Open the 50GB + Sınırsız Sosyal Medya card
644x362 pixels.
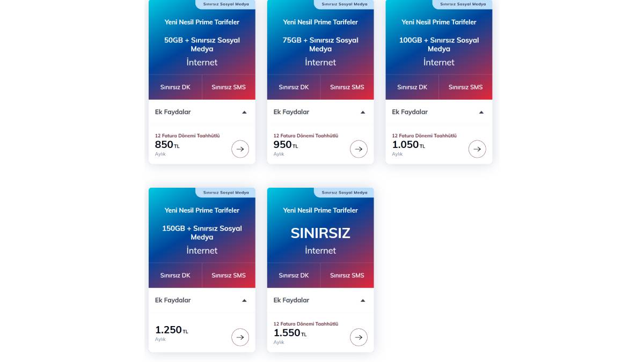tap(202, 45)
